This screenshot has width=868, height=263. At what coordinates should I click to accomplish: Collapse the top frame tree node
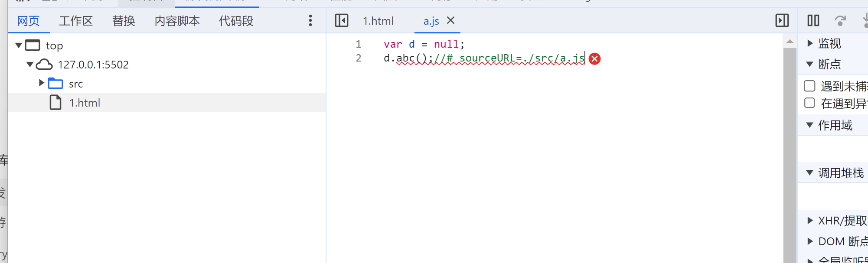19,45
